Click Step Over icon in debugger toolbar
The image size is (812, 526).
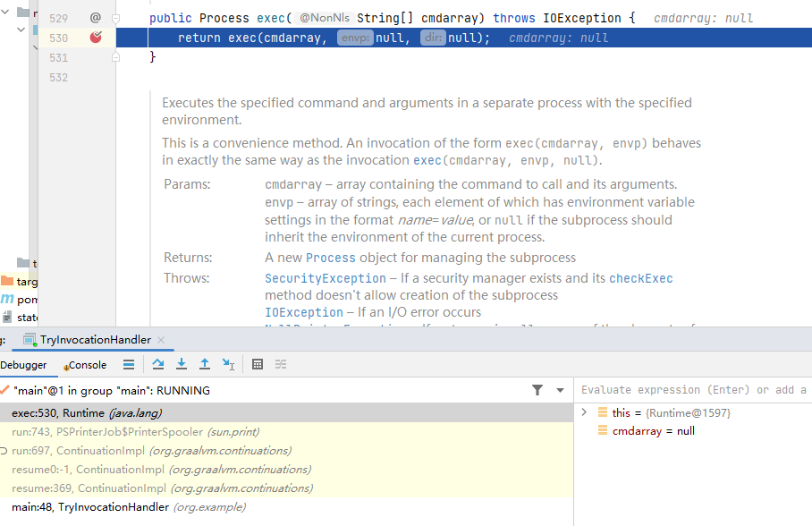tap(158, 364)
